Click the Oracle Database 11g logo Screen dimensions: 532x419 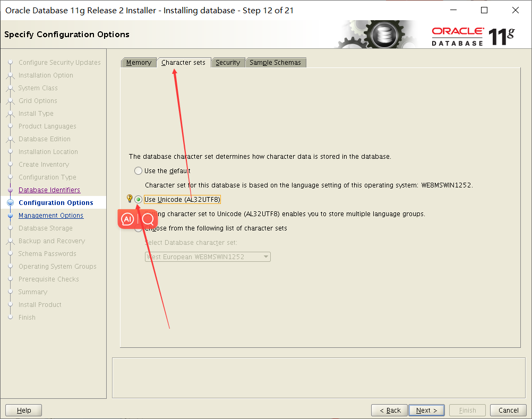(x=473, y=36)
